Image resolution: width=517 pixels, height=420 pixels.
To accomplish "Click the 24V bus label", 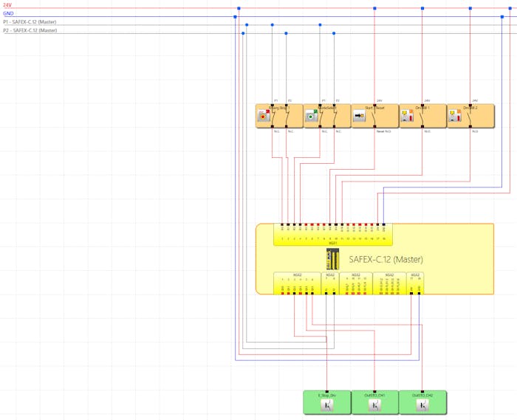I will (x=7, y=5).
